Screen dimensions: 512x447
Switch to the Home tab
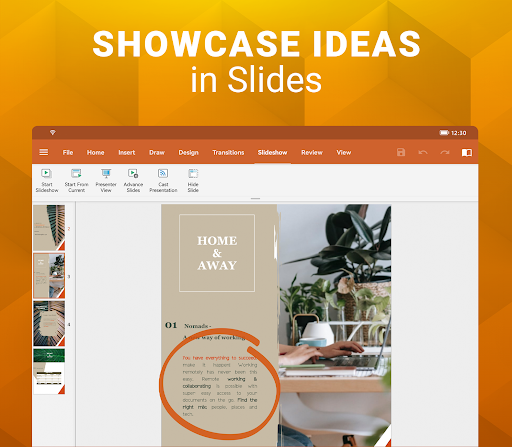coord(96,152)
